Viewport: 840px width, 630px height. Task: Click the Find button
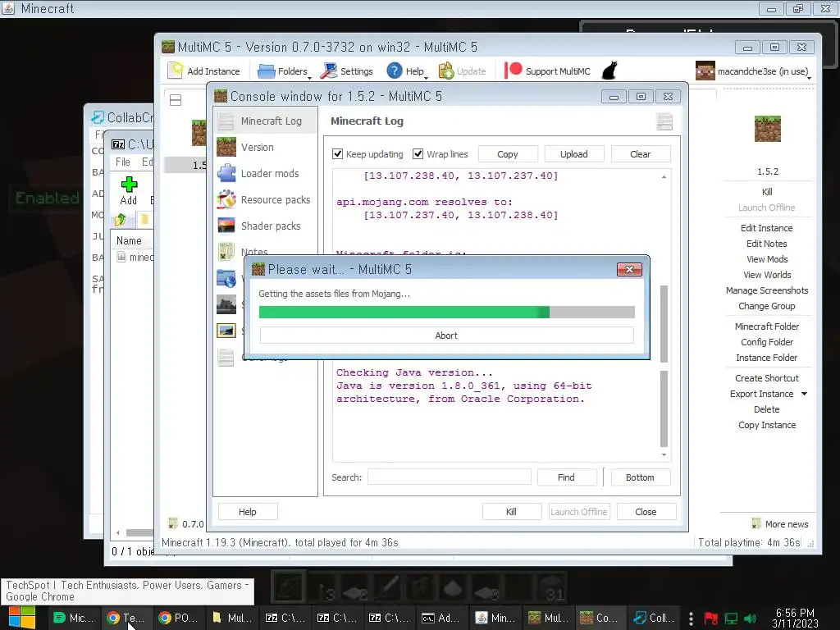click(x=566, y=477)
